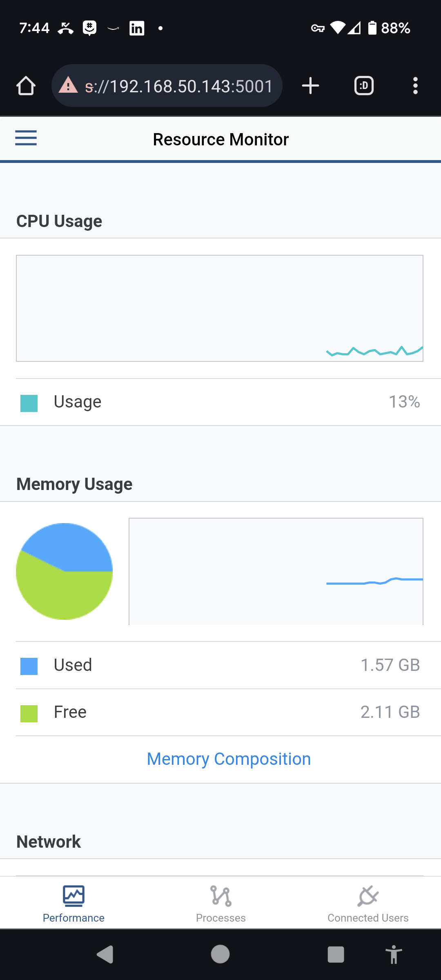Screen dimensions: 441x980
Task: Click the green Free memory swatch
Action: tap(29, 713)
